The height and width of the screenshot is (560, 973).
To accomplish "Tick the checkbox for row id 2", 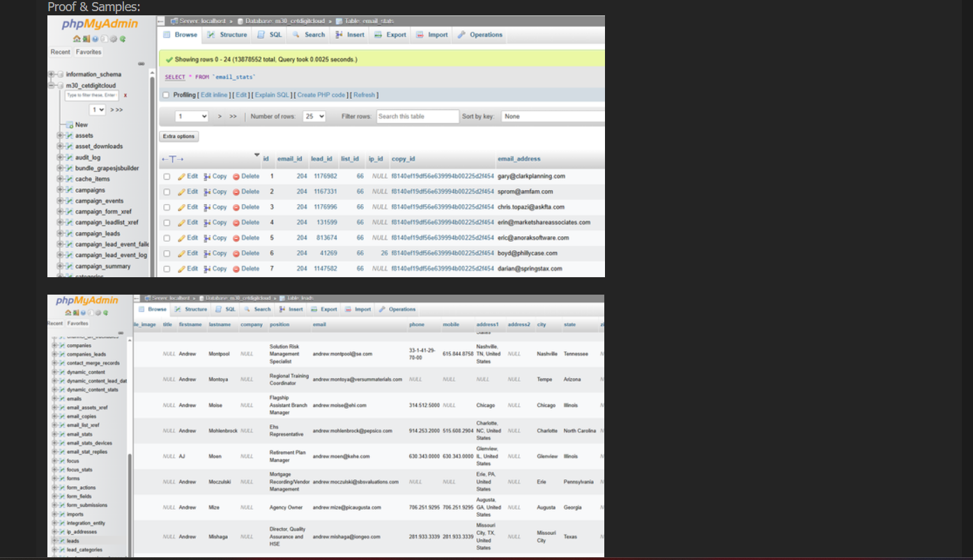I will (x=167, y=192).
